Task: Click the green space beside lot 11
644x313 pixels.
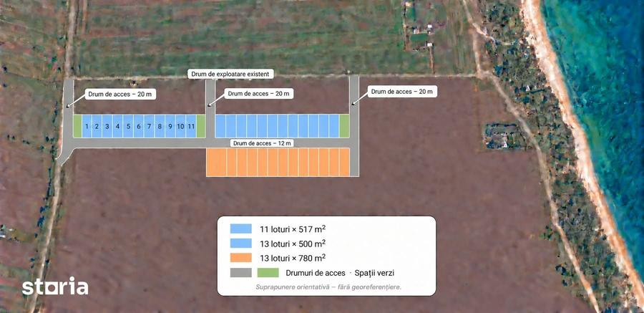Action: coord(201,126)
